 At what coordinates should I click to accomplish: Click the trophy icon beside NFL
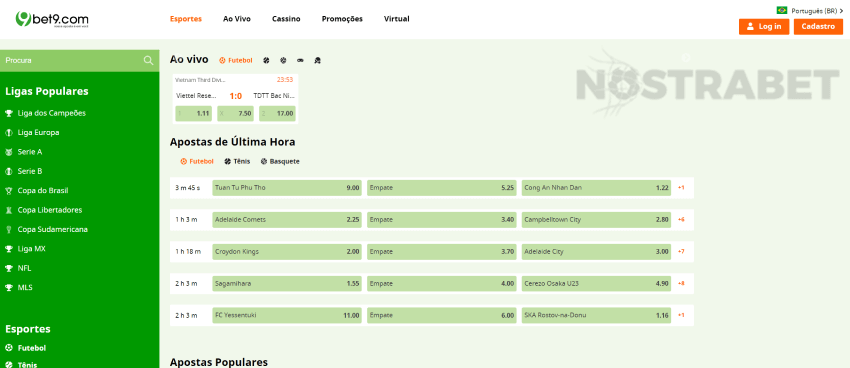click(x=9, y=268)
